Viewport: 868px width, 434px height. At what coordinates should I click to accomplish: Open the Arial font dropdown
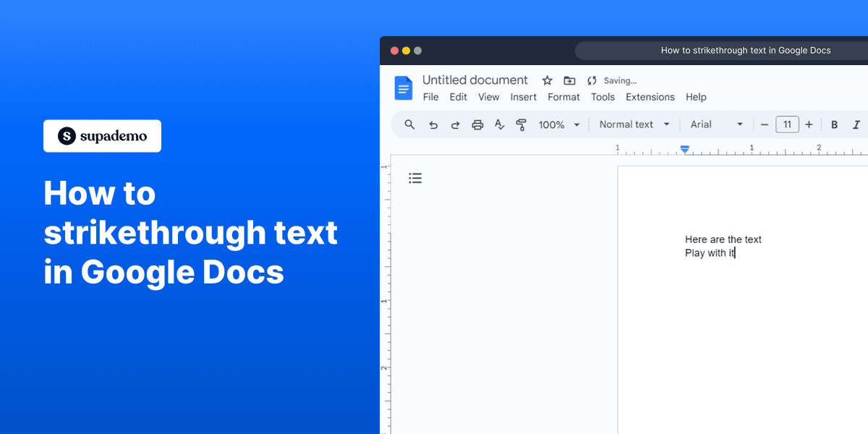point(716,124)
